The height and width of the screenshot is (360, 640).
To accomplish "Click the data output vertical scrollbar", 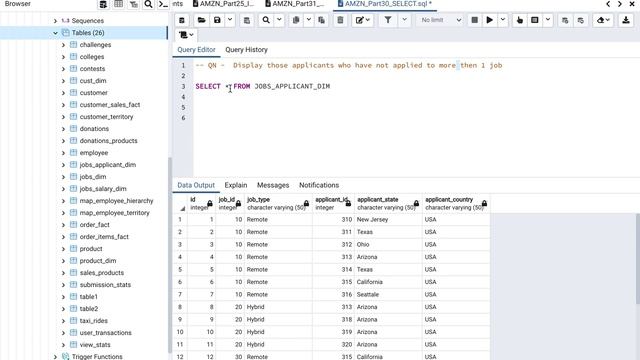I will click(x=638, y=259).
